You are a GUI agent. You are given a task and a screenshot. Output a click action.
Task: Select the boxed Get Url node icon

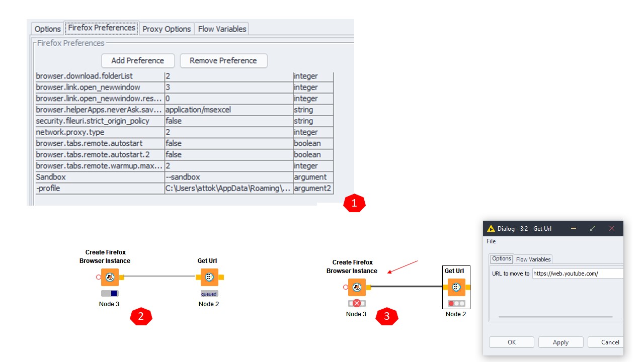(x=456, y=288)
